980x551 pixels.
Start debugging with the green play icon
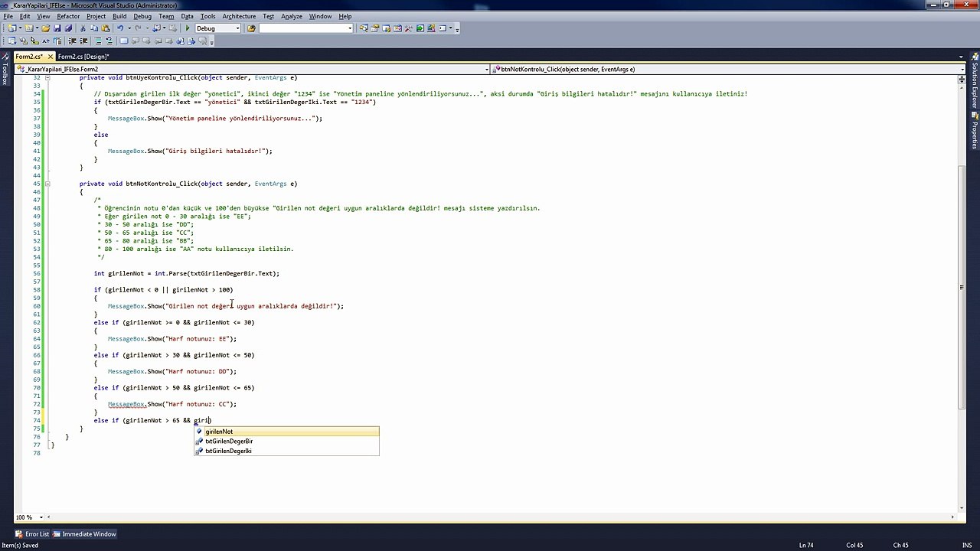(x=188, y=28)
